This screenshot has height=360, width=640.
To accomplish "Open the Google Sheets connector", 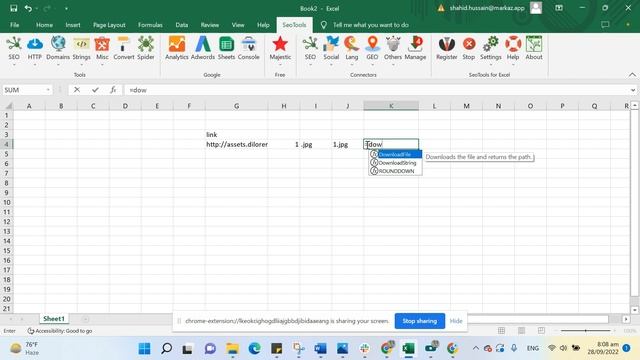I will point(226,49).
